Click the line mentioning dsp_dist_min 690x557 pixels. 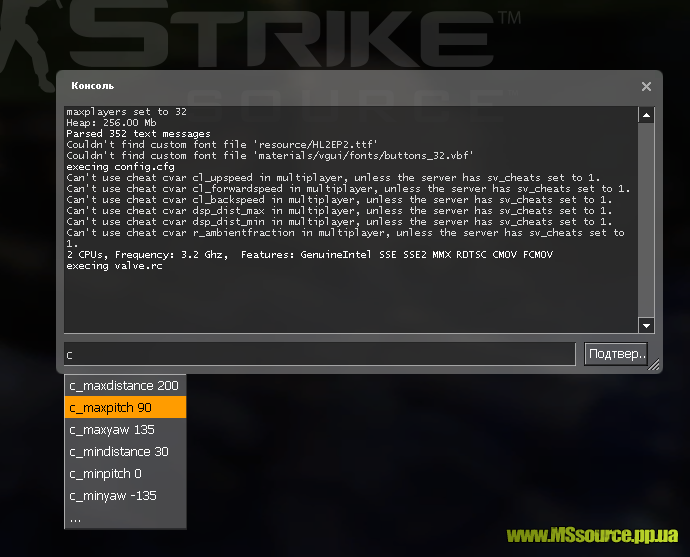pos(339,222)
